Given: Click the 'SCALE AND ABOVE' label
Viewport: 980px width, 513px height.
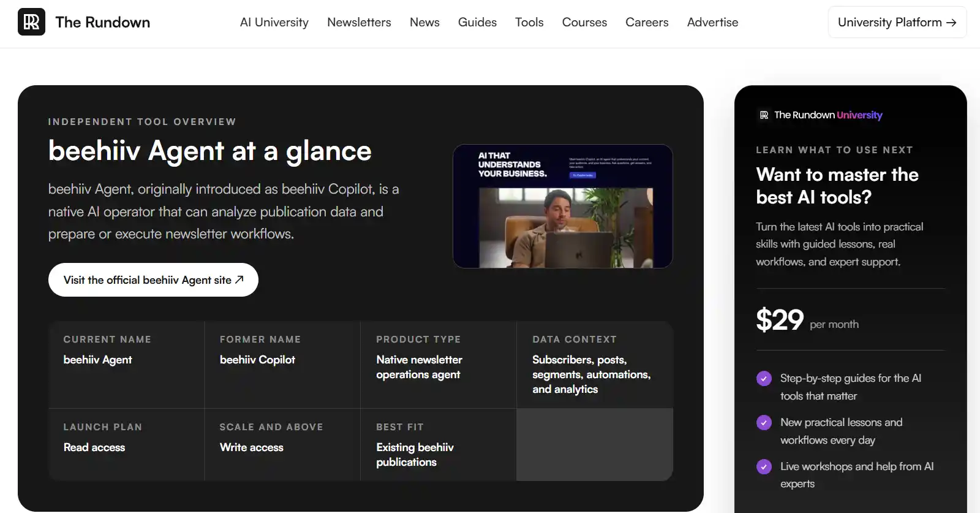Looking at the screenshot, I should (x=271, y=427).
